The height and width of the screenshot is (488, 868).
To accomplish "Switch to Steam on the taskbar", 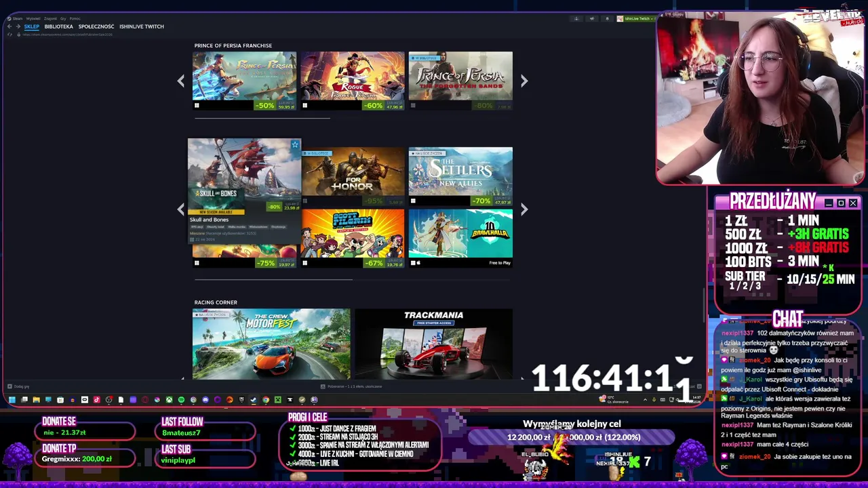I will tap(254, 400).
